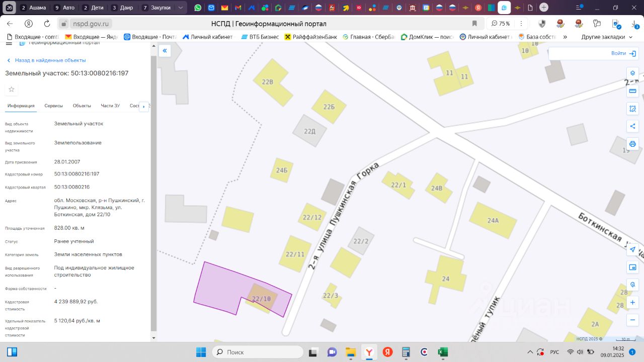Show hidden bookmarks with double chevron
Image resolution: width=644 pixels, height=362 pixels.
click(565, 37)
